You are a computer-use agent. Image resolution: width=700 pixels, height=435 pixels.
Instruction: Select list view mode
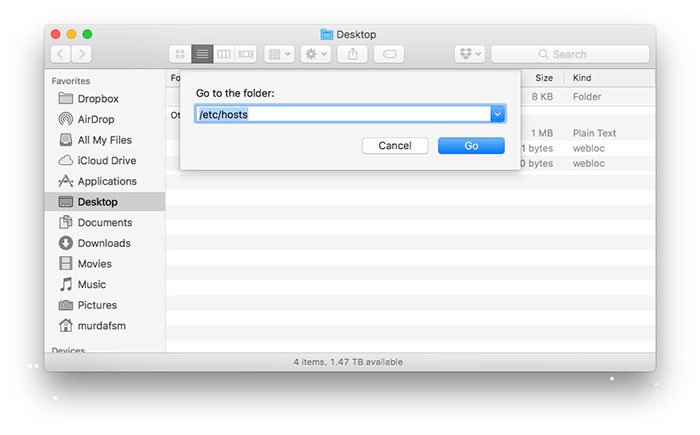202,54
